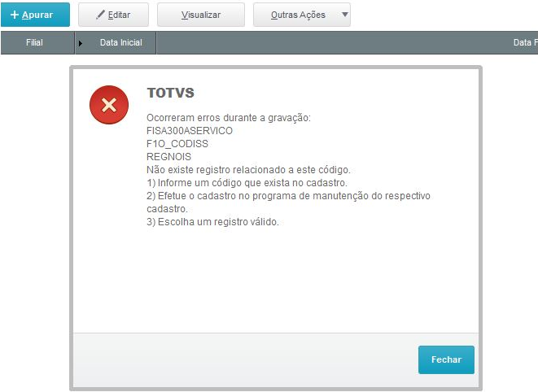Select the TOTVS dialog title
The image size is (538, 392).
171,93
